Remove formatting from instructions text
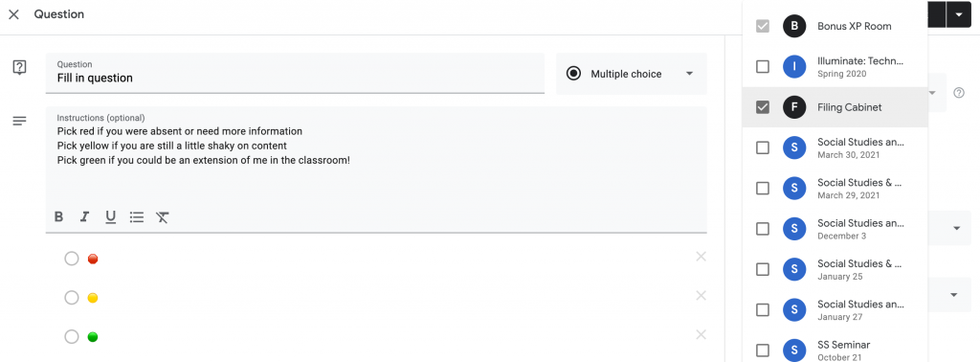Image resolution: width=980 pixels, height=362 pixels. (163, 217)
